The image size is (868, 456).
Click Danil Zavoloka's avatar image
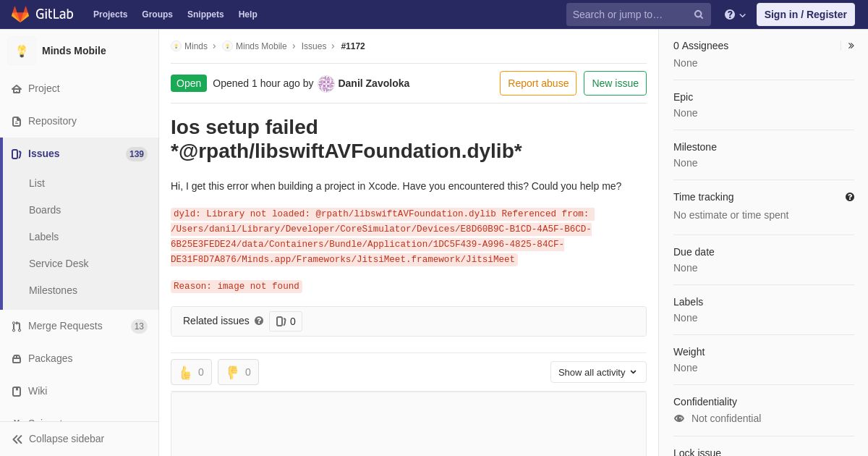coord(326,84)
